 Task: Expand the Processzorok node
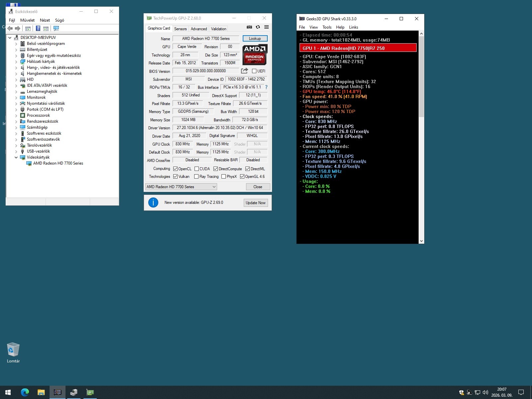pyautogui.click(x=16, y=115)
